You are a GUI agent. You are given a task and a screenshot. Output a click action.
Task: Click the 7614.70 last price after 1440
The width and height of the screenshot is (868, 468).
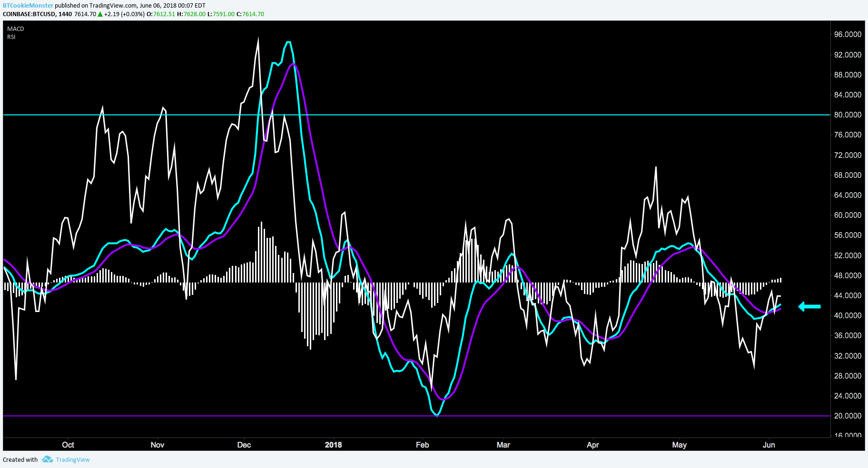[x=85, y=14]
